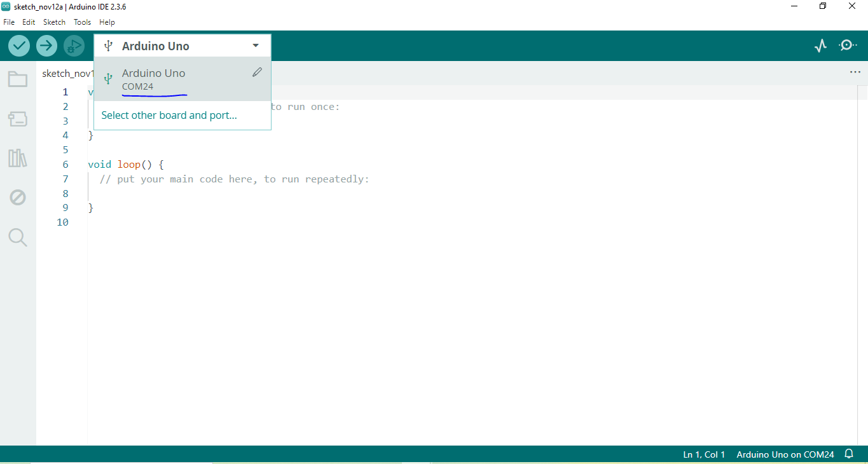Screen dimensions: 868x464
Task: Place cursor on empty line 8 in editor
Action: 254,193
